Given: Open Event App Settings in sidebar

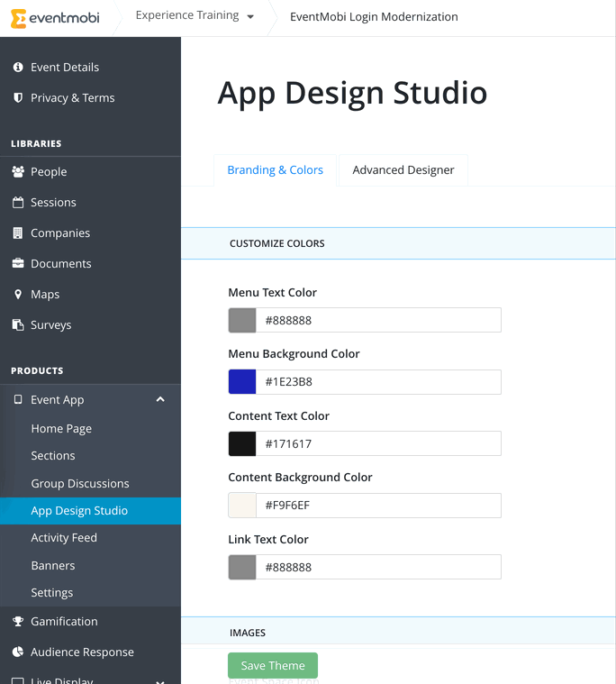Looking at the screenshot, I should [52, 593].
